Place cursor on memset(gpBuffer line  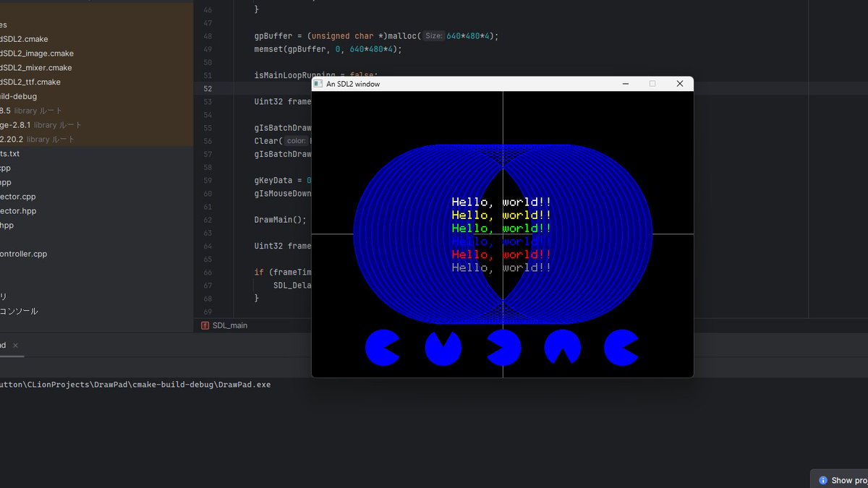point(328,49)
